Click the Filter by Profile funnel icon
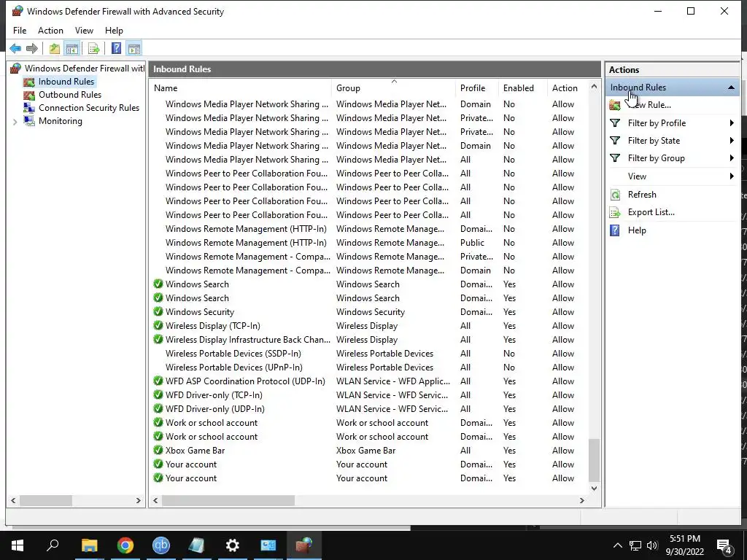747x560 pixels. click(x=615, y=122)
